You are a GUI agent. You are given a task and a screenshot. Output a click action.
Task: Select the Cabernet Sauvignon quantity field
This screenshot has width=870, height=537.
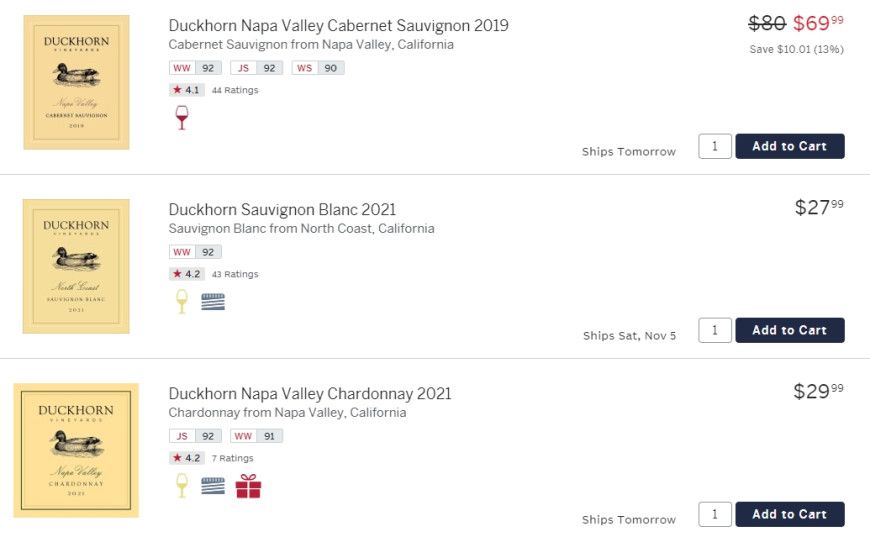715,146
